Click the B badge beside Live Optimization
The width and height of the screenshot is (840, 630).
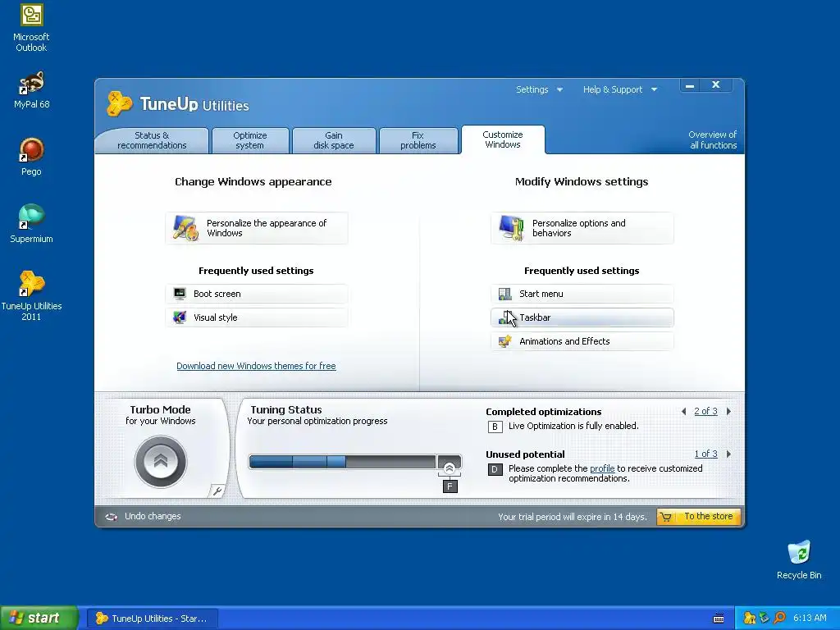tap(495, 427)
